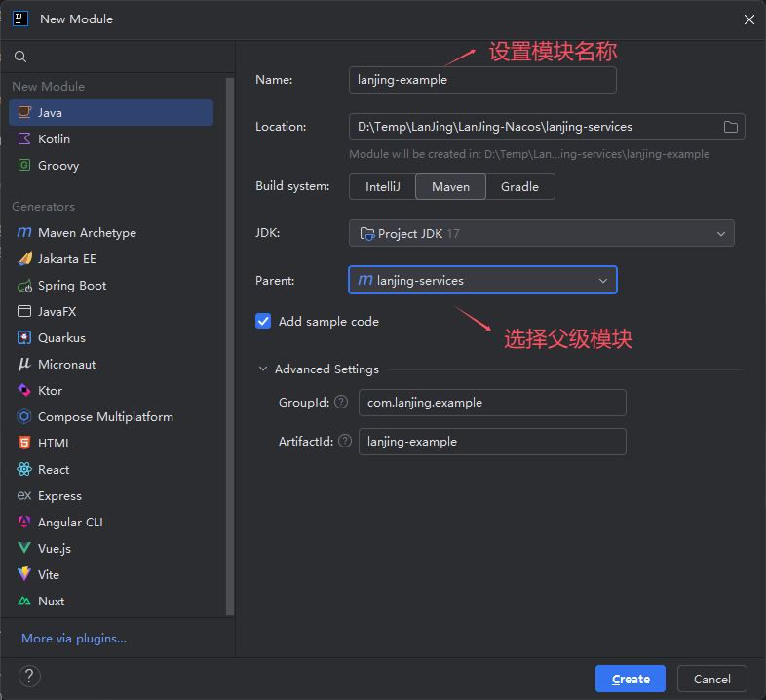Select the Jakarta EE generator icon
766x700 pixels.
click(24, 259)
